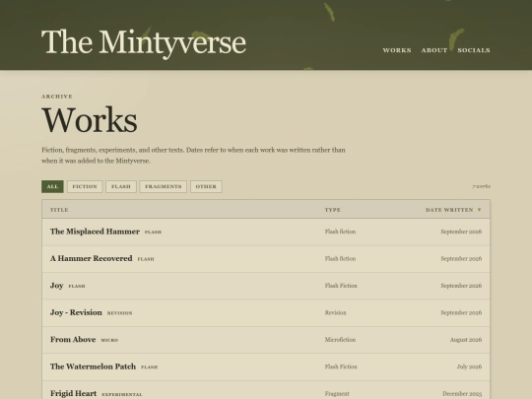
Task: Click the Micro tag beside From Above
Action: (x=109, y=340)
